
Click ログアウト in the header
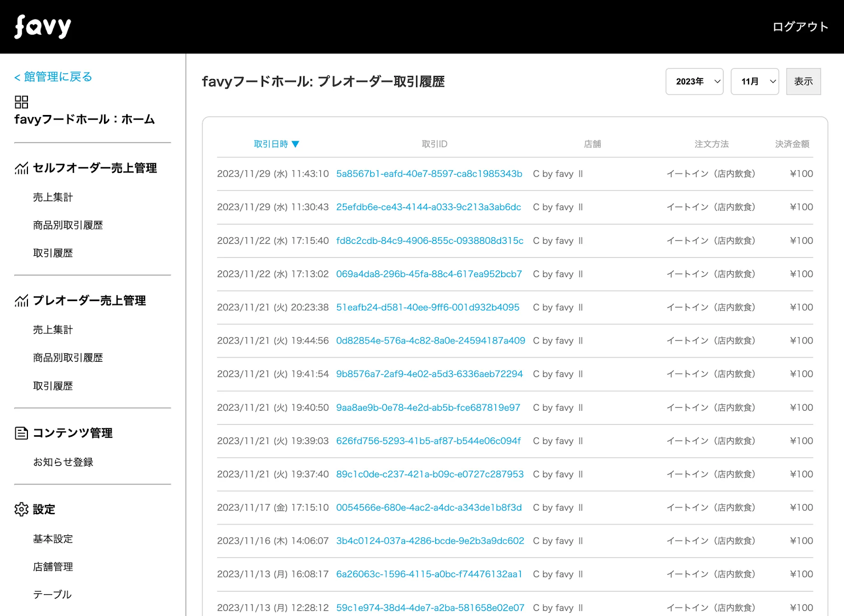(800, 27)
